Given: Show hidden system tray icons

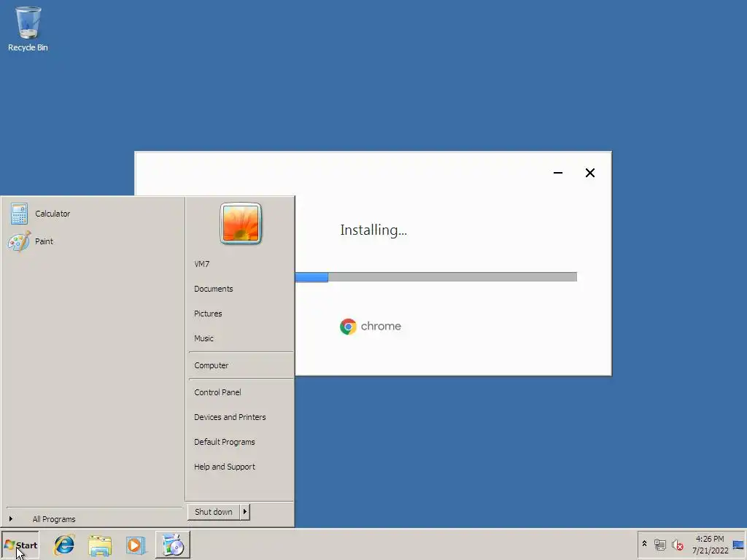Looking at the screenshot, I should [x=645, y=544].
